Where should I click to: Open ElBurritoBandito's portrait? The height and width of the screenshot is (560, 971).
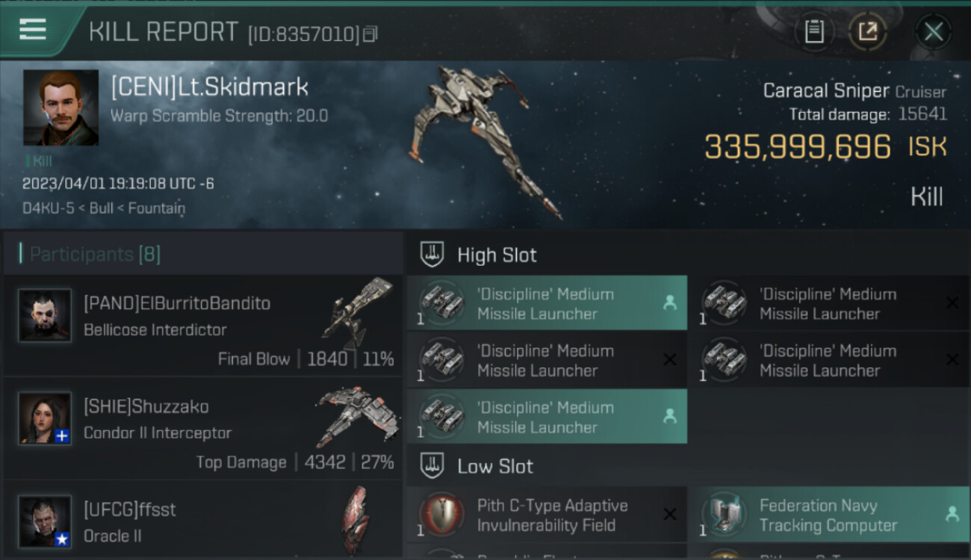coord(45,315)
